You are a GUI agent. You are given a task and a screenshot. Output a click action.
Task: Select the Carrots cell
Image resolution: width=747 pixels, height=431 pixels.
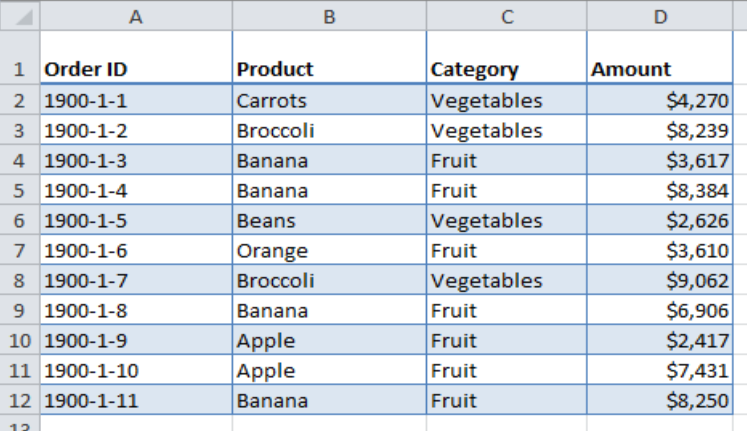(329, 100)
